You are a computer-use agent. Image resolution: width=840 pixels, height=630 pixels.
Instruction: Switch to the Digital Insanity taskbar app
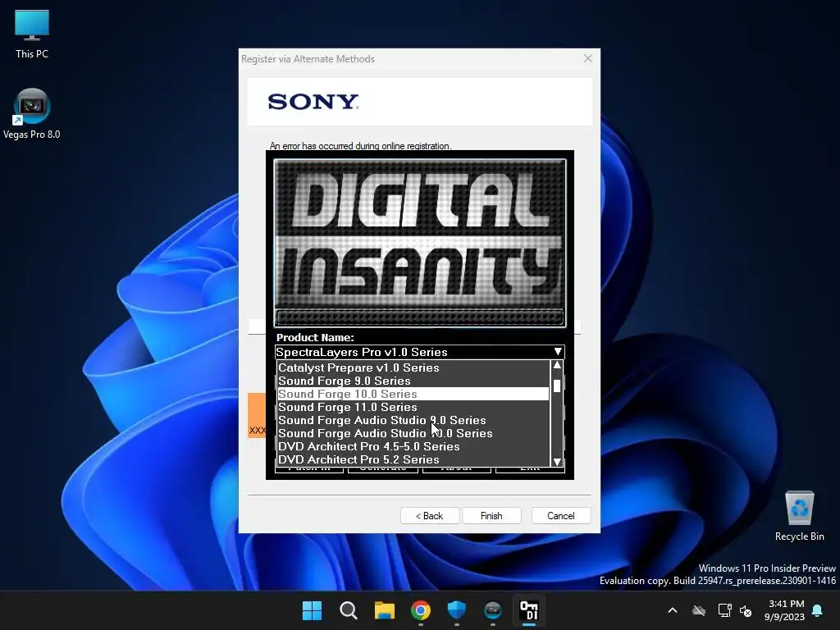coord(529,610)
